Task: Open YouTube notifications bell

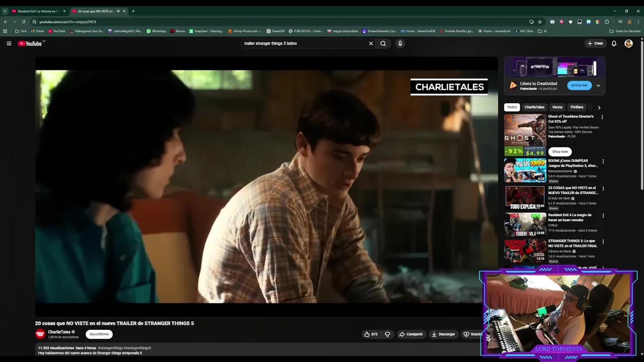Action: pos(614,43)
